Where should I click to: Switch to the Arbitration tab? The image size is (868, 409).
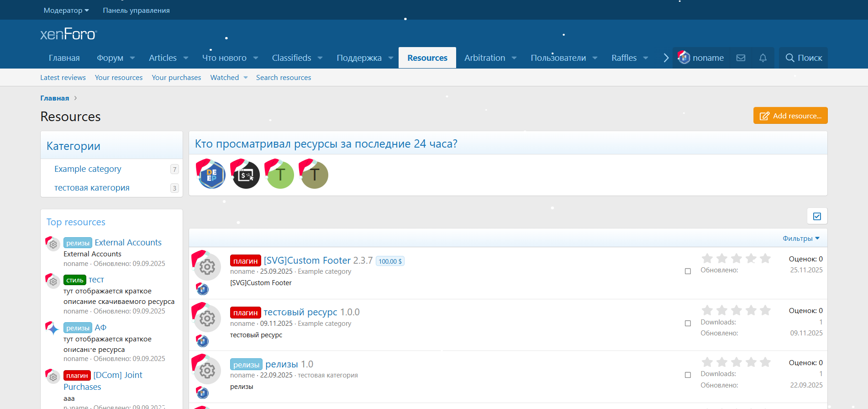click(x=484, y=58)
